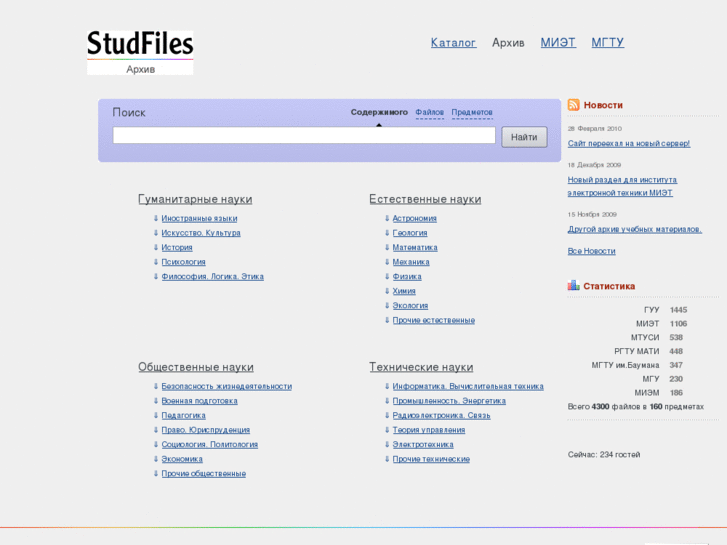Switch search mode to Файлов
This screenshot has width=727, height=545.
tap(430, 112)
